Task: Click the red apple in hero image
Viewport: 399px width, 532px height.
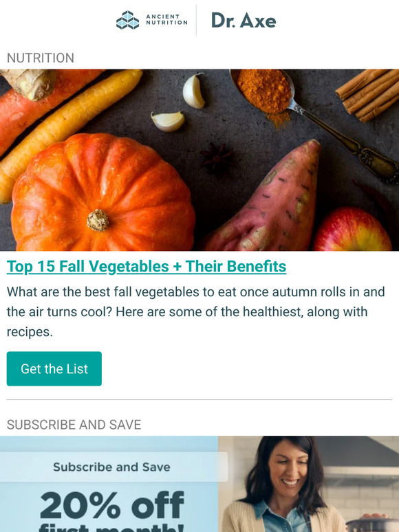Action: click(352, 230)
